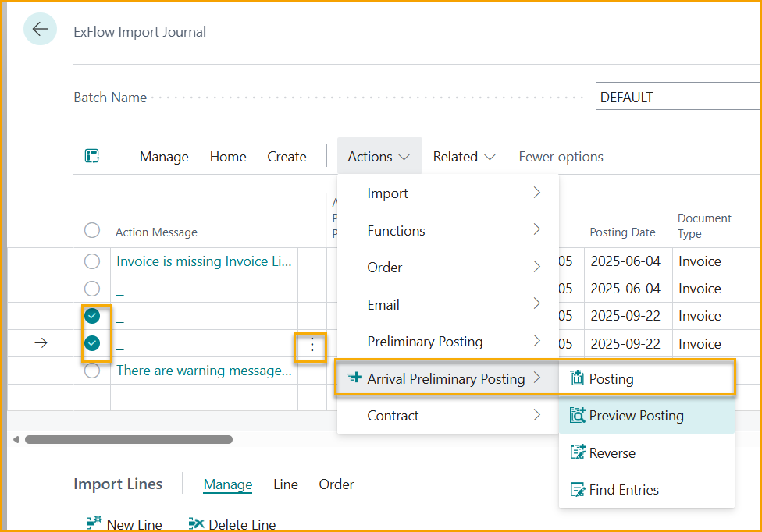The height and width of the screenshot is (532, 762).
Task: Expand the Email submenu chevron
Action: 537,303
